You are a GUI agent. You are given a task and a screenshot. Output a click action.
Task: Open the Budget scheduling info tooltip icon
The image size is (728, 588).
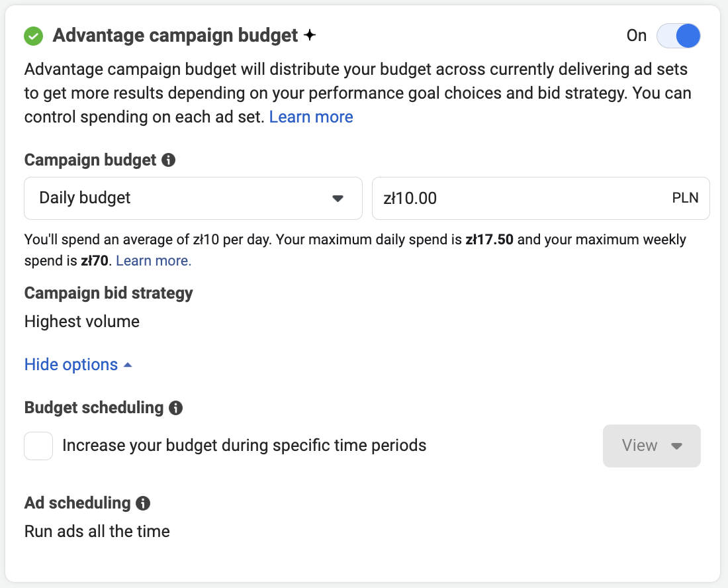(175, 408)
